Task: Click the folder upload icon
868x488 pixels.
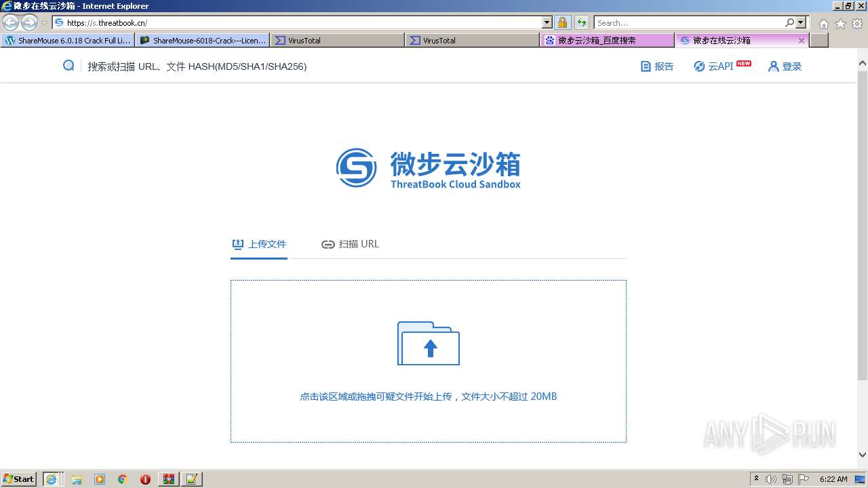Action: pyautogui.click(x=429, y=344)
